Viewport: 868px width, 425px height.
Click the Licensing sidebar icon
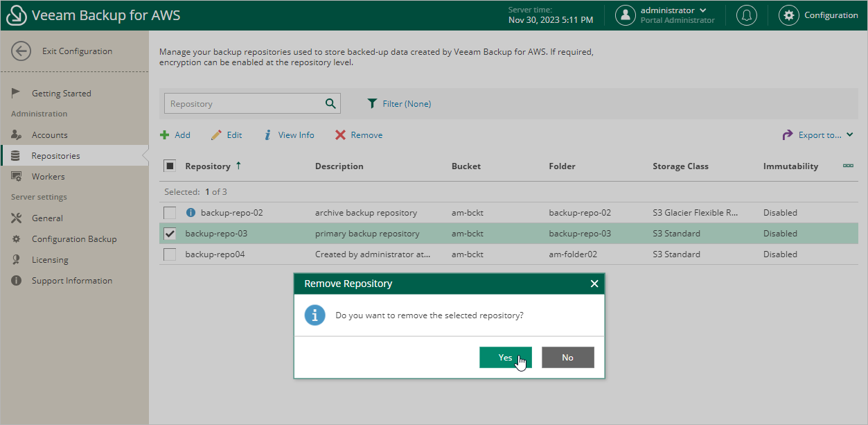[x=16, y=260]
